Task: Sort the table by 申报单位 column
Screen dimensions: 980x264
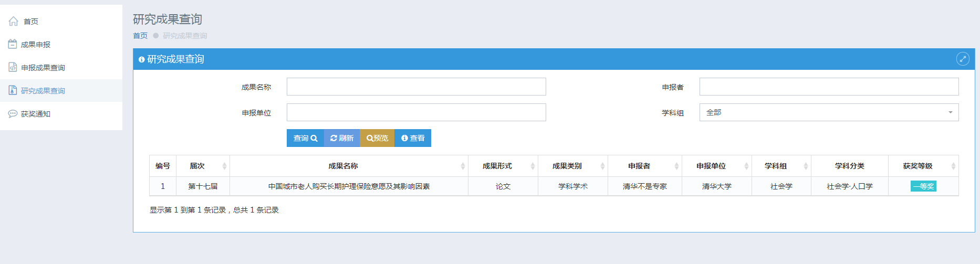Action: (x=716, y=166)
